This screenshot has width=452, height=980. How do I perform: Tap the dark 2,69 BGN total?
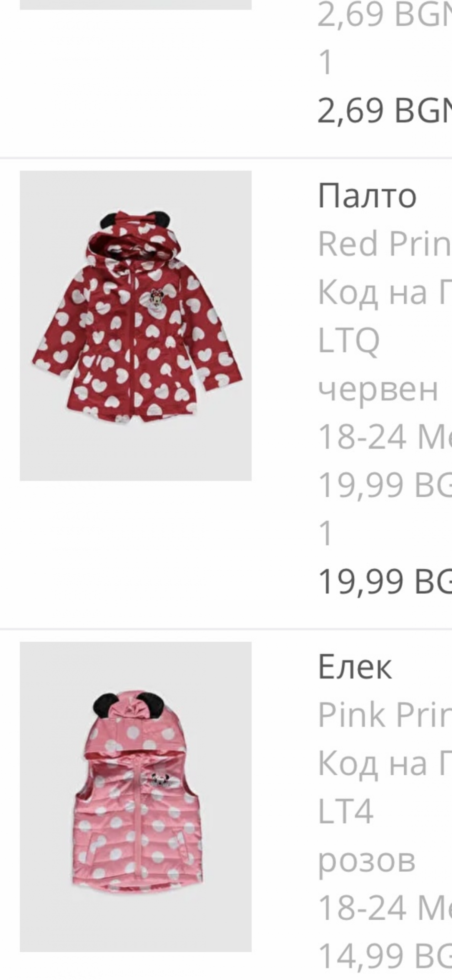pyautogui.click(x=385, y=110)
